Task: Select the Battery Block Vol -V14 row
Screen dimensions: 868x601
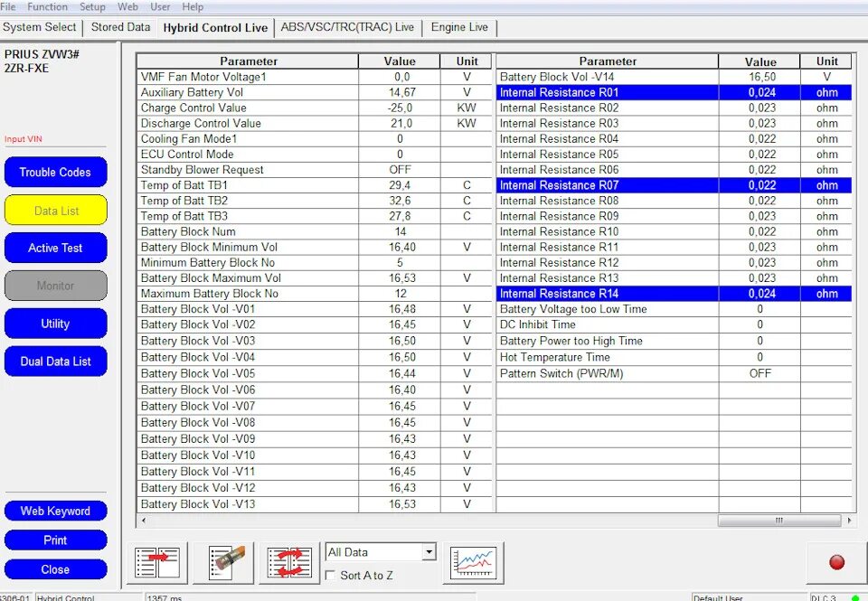Action: (674, 77)
